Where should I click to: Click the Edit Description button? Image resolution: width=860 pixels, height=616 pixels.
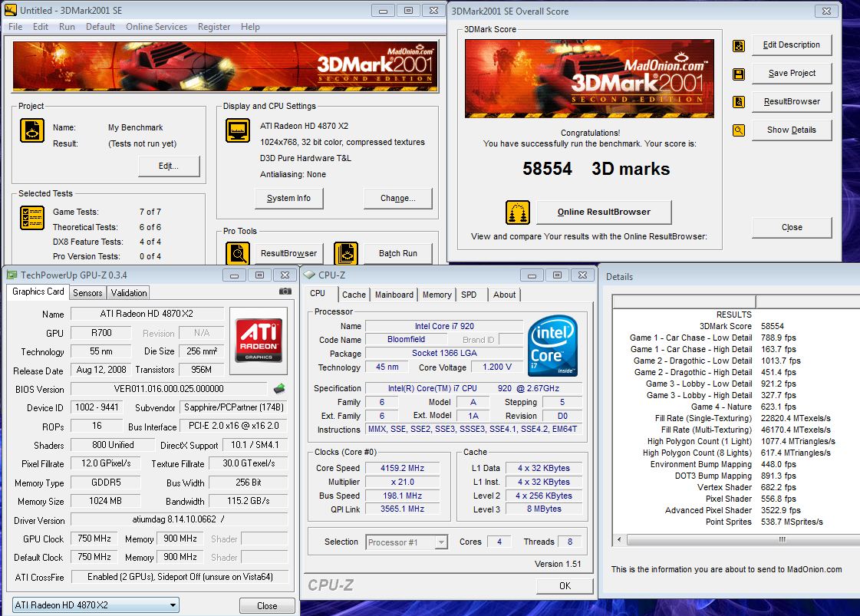[792, 45]
